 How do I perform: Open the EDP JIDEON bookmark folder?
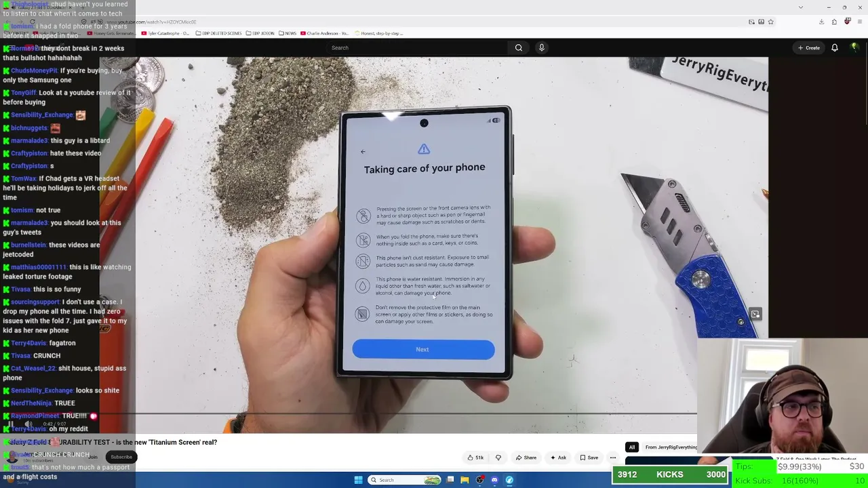260,33
